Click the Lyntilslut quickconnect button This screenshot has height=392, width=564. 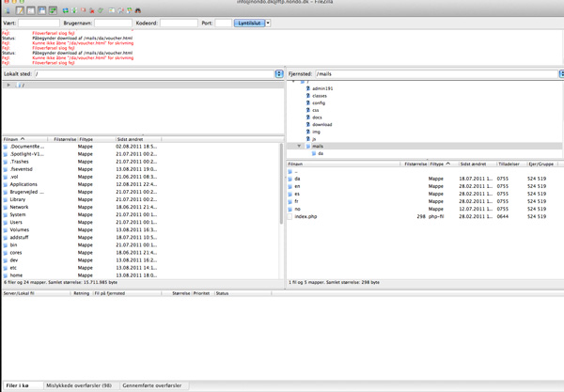pyautogui.click(x=249, y=23)
